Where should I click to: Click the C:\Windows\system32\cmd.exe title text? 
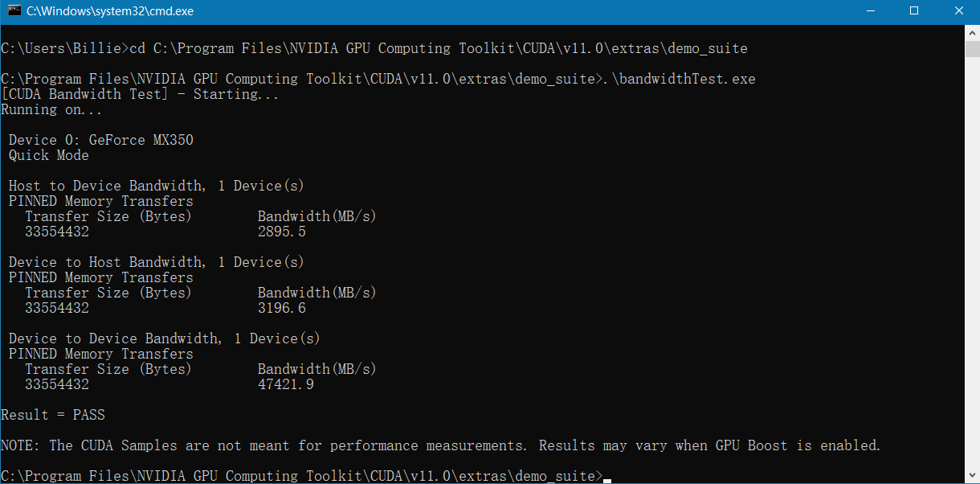[x=109, y=11]
